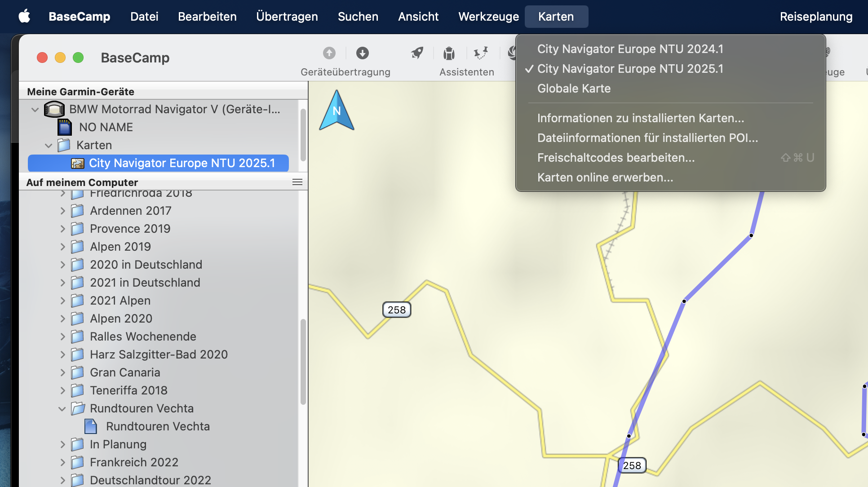Click the BMW Motorrad Navigator V device icon
The image size is (868, 487).
[x=54, y=109]
